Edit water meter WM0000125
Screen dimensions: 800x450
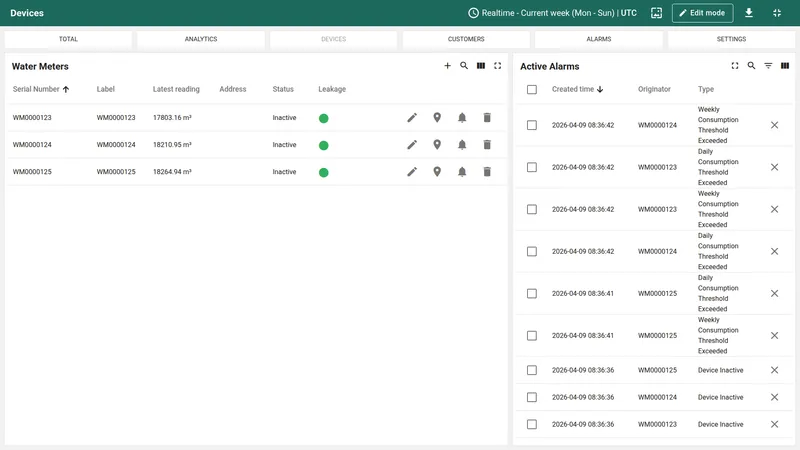(412, 172)
